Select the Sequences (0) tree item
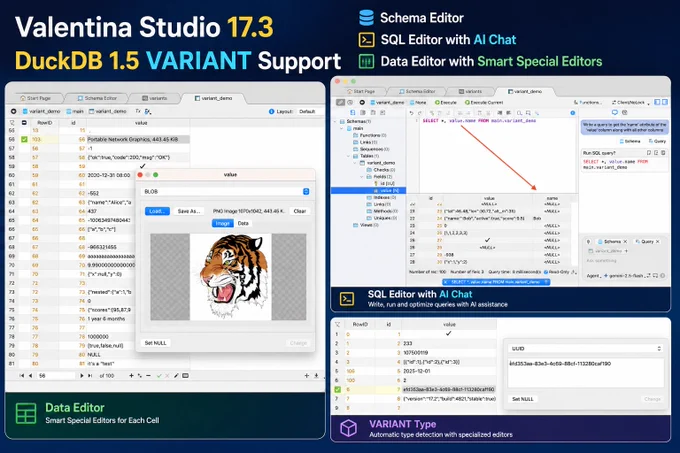Screen dimensions: 680x453 click(371, 149)
